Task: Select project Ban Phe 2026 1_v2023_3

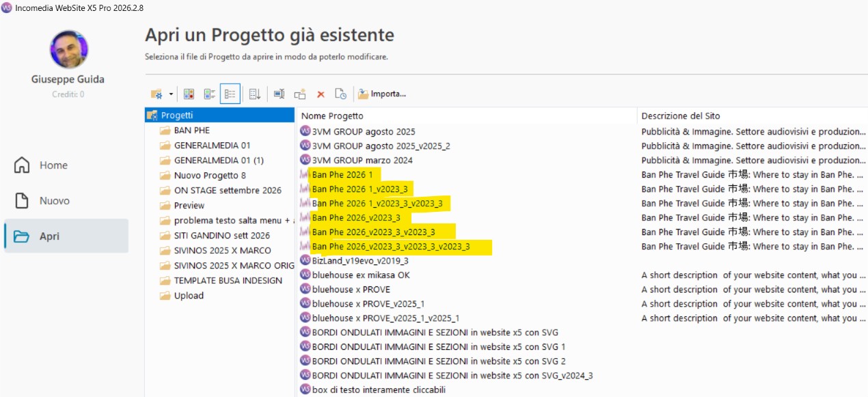Action: point(361,189)
